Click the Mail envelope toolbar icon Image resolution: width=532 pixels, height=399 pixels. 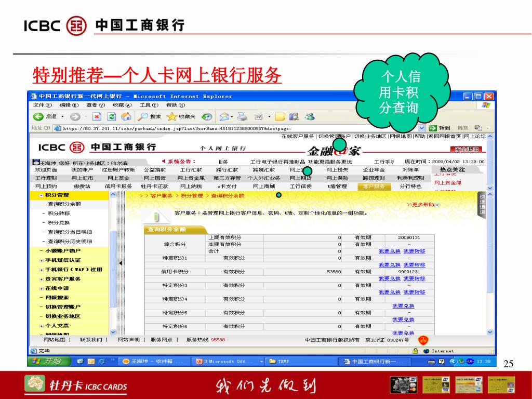pos(224,117)
